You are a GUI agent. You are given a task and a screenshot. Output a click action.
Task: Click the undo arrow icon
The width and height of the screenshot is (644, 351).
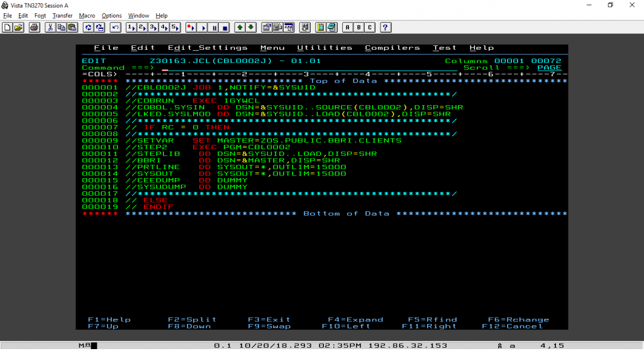(x=116, y=28)
